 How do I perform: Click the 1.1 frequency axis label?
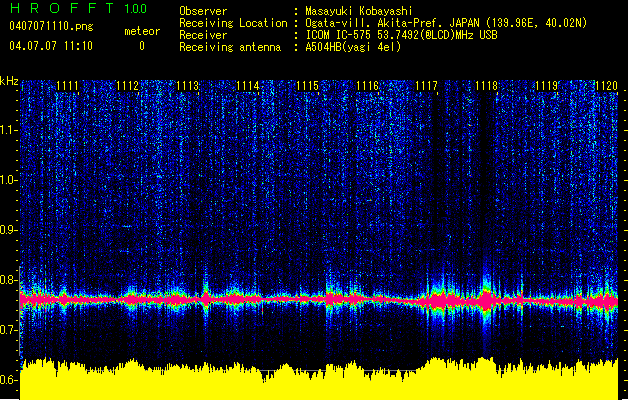[x=8, y=130]
